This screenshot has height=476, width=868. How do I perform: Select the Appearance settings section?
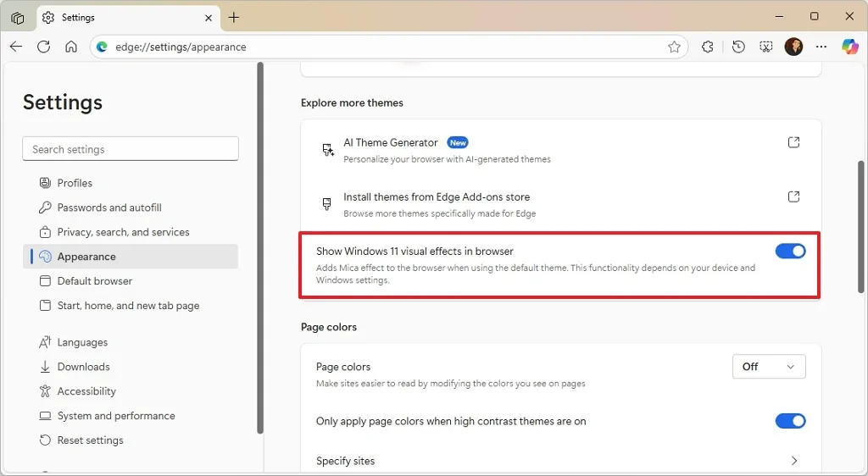click(x=131, y=257)
